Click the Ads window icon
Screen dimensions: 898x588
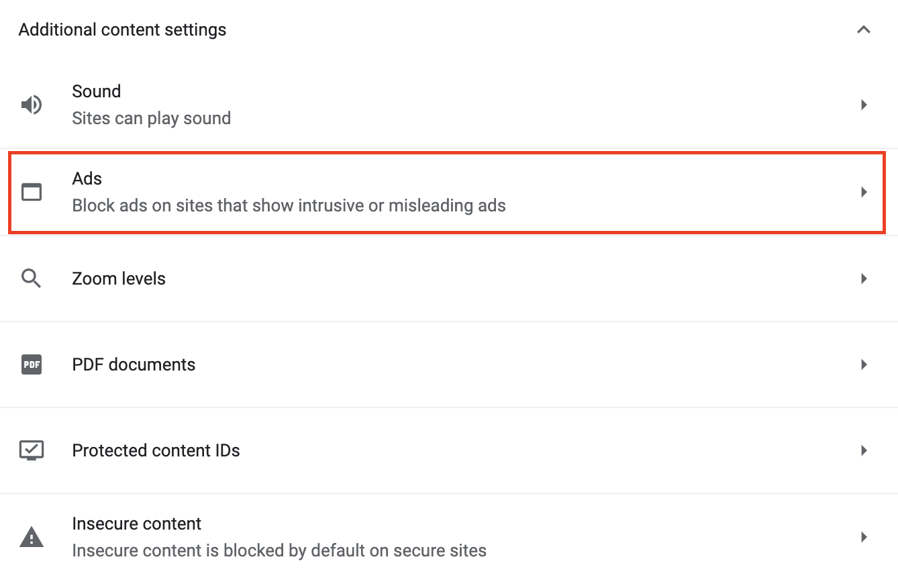coord(32,192)
